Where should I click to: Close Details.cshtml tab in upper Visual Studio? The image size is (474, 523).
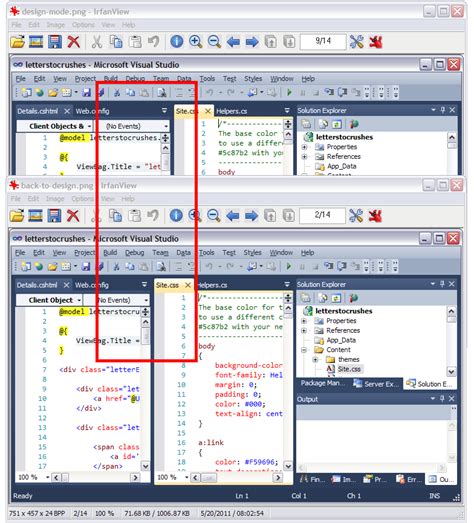(67, 111)
